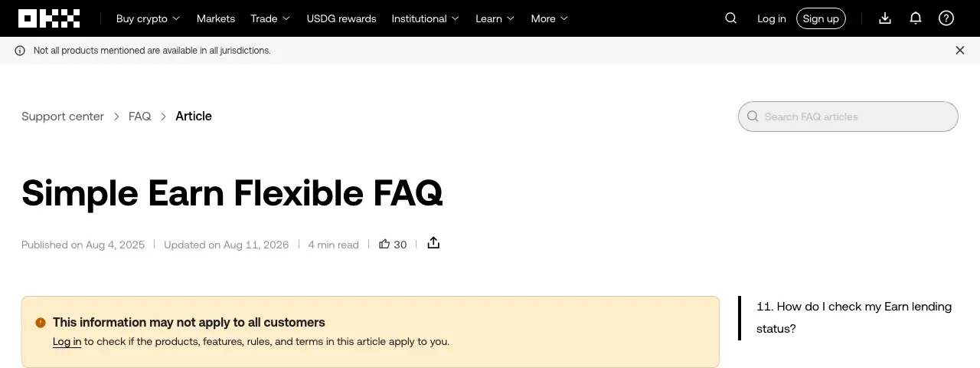The width and height of the screenshot is (980, 368).
Task: Click 'This information may not apply' heading
Action: point(189,323)
